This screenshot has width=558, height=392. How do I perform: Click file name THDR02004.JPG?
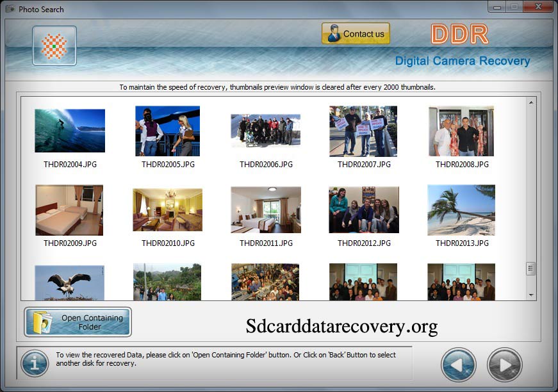(x=70, y=165)
